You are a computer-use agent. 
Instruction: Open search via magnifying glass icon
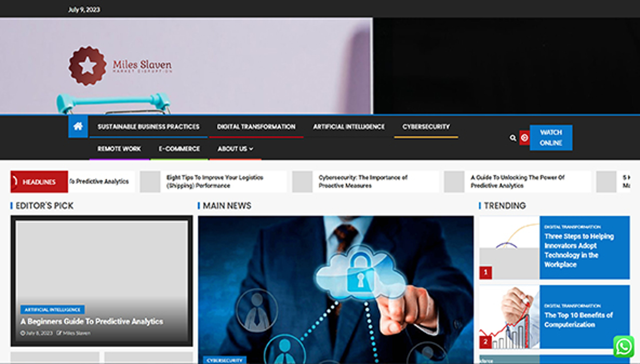(513, 138)
